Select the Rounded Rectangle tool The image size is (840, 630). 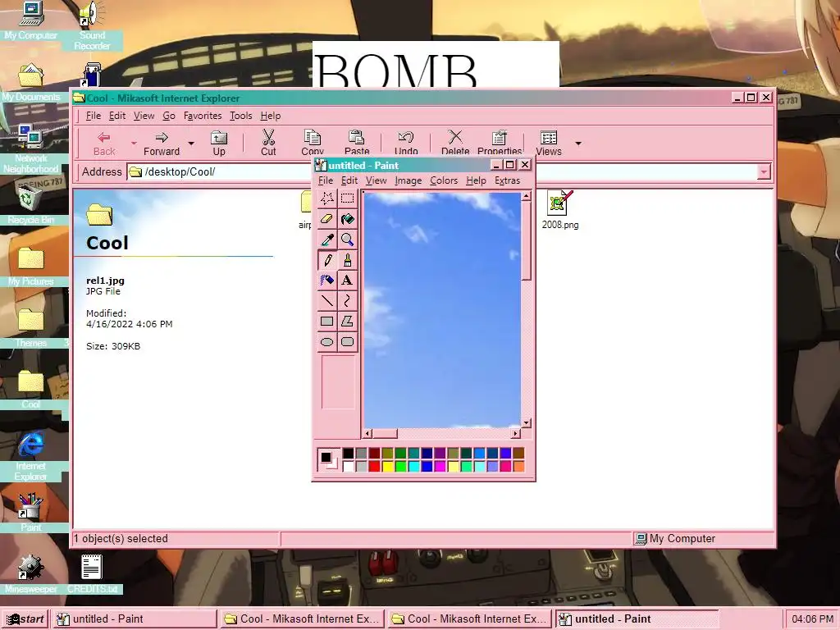pyautogui.click(x=347, y=342)
